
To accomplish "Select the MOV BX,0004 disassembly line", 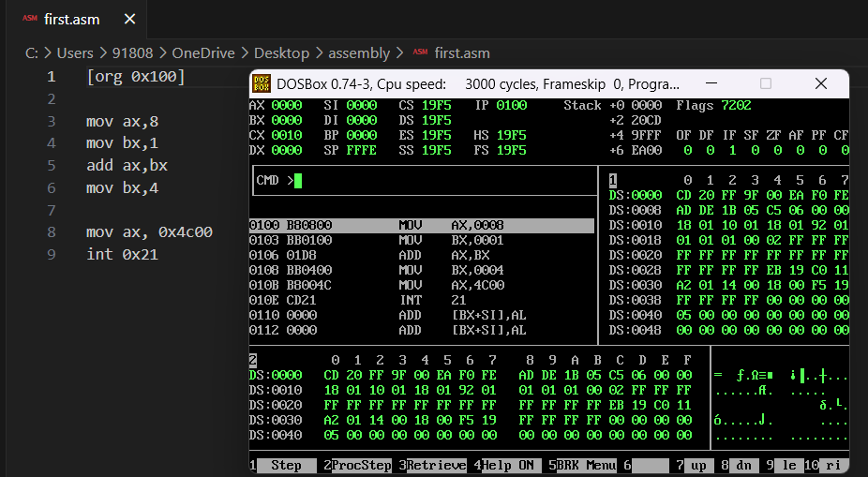I will pos(422,270).
